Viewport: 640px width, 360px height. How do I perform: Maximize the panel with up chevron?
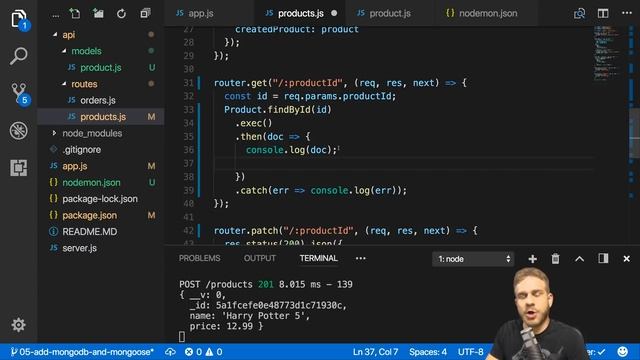coord(580,259)
